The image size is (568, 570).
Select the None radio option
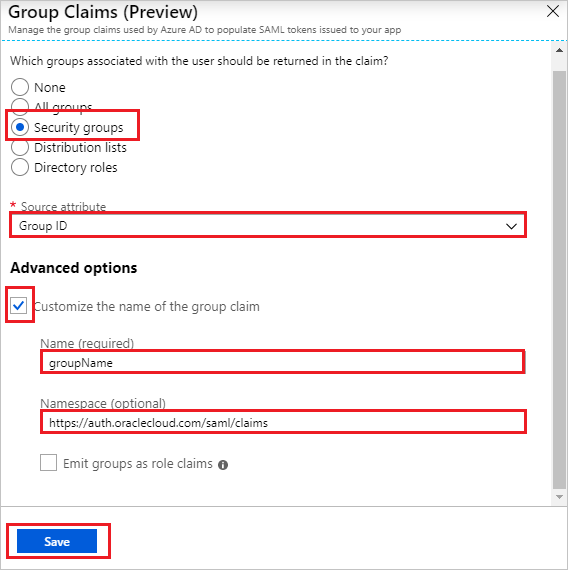(20, 87)
